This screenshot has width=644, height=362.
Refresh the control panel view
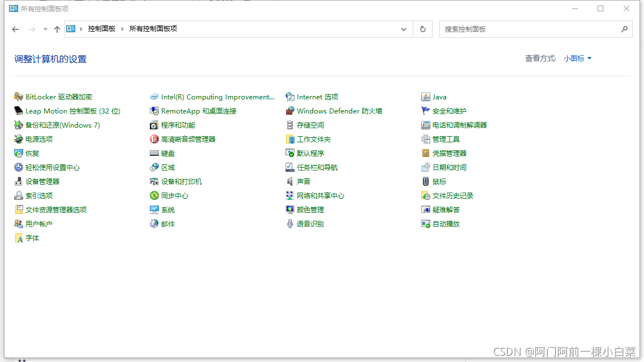coord(422,29)
